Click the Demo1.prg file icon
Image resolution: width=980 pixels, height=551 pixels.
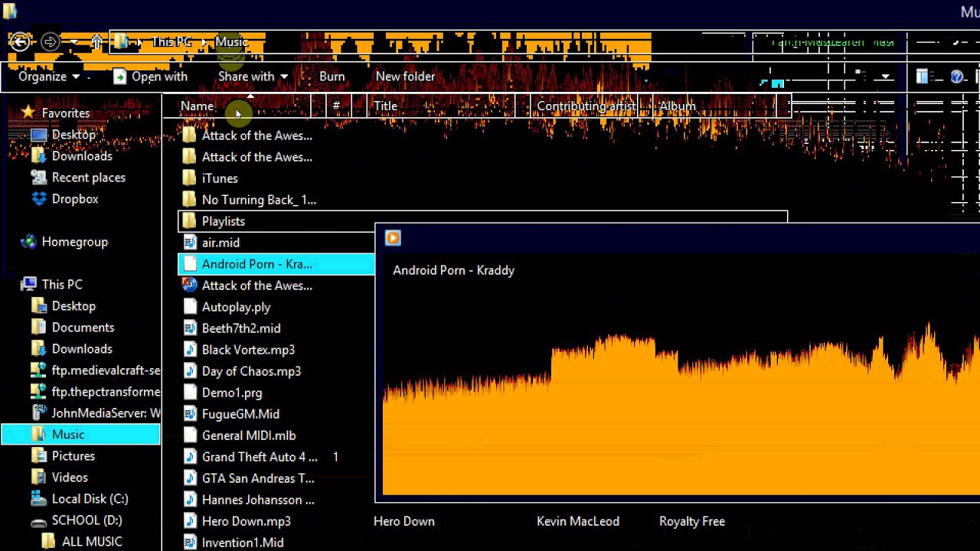190,393
